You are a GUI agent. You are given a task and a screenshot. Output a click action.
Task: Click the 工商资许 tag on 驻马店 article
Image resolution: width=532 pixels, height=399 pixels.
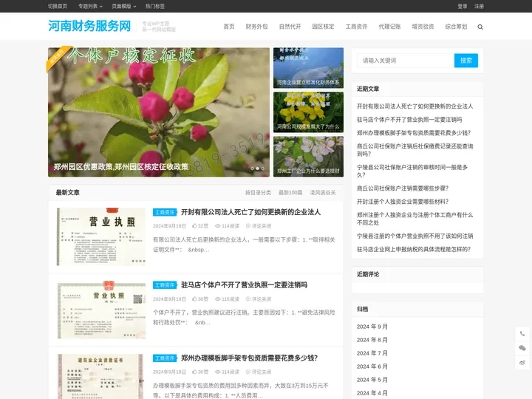[x=165, y=285]
